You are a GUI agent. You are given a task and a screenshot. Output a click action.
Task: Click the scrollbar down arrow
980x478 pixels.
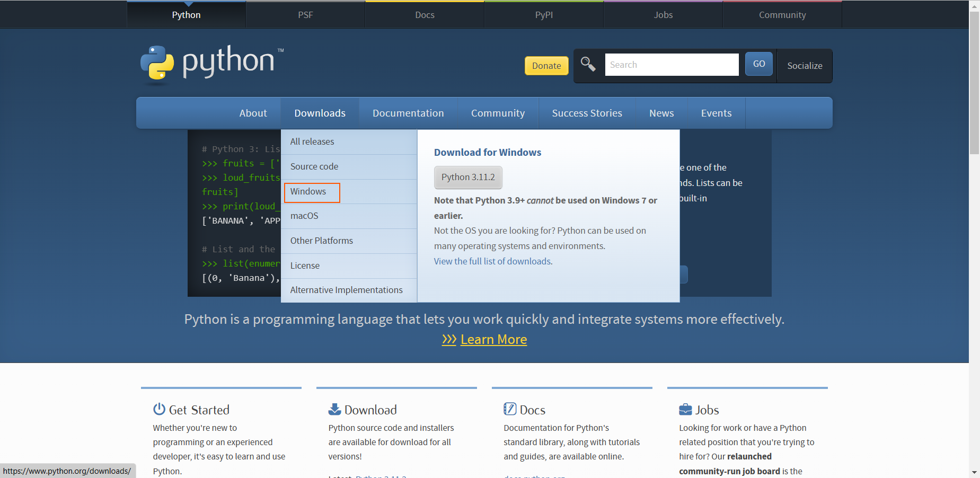pos(974,472)
